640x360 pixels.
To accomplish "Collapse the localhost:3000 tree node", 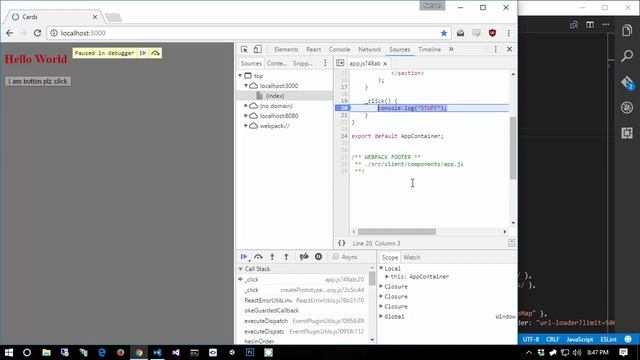I will tap(246, 86).
